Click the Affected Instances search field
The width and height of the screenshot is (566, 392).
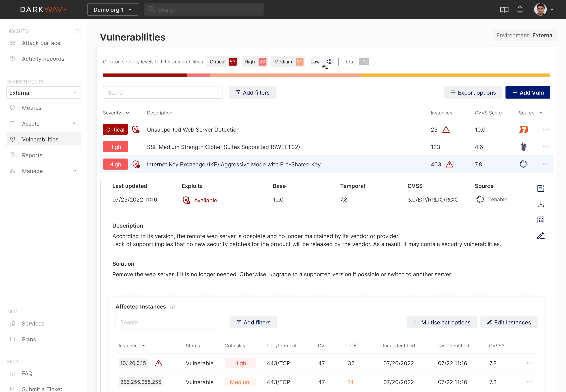[x=169, y=322]
